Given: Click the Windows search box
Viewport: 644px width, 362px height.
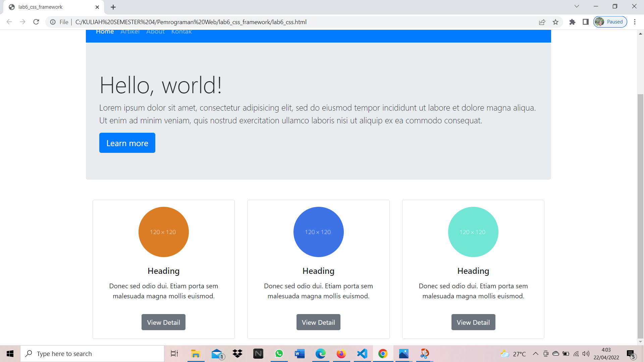Looking at the screenshot, I should pos(92,353).
